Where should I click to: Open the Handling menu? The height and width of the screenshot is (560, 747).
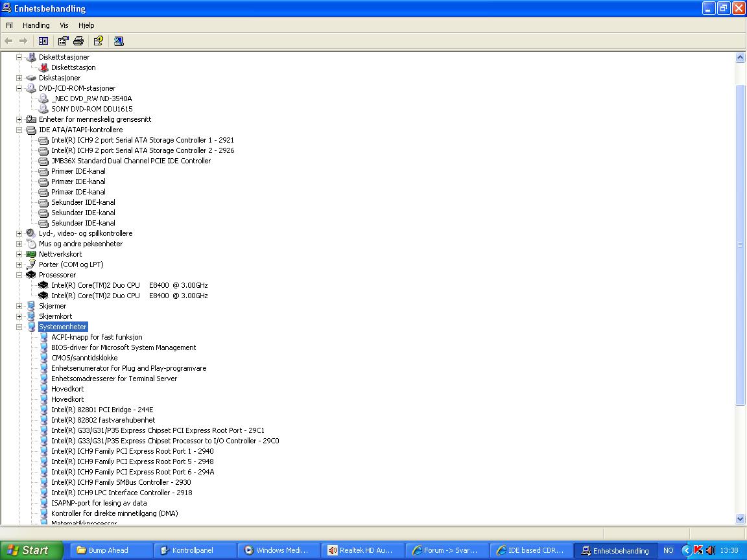[36, 25]
